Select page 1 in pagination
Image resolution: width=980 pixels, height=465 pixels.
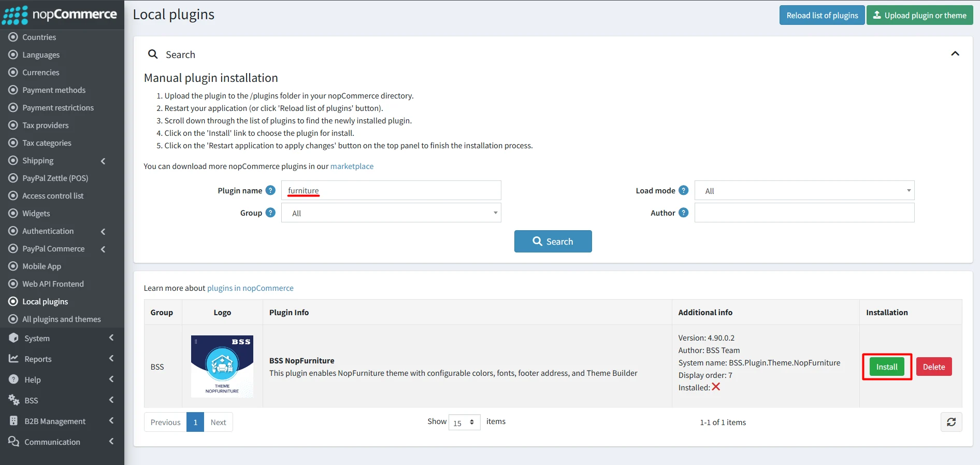pos(195,422)
